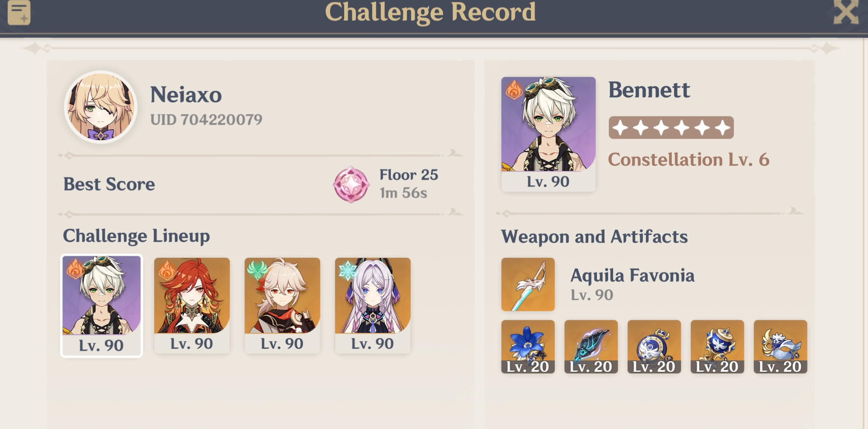Click the Constellation Lv. 6 text
The height and width of the screenshot is (429, 868).
[x=688, y=160]
